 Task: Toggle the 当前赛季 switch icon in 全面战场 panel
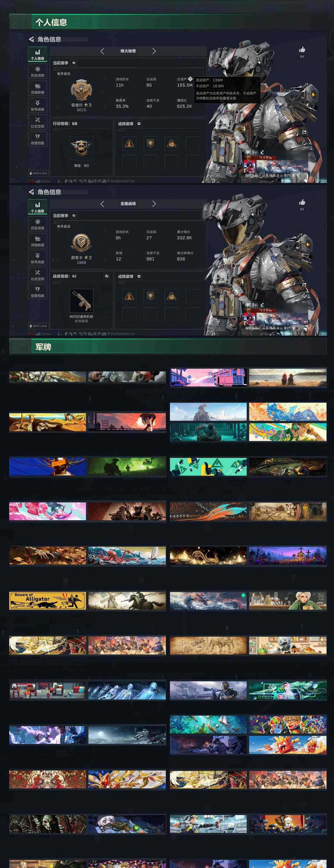[x=74, y=216]
